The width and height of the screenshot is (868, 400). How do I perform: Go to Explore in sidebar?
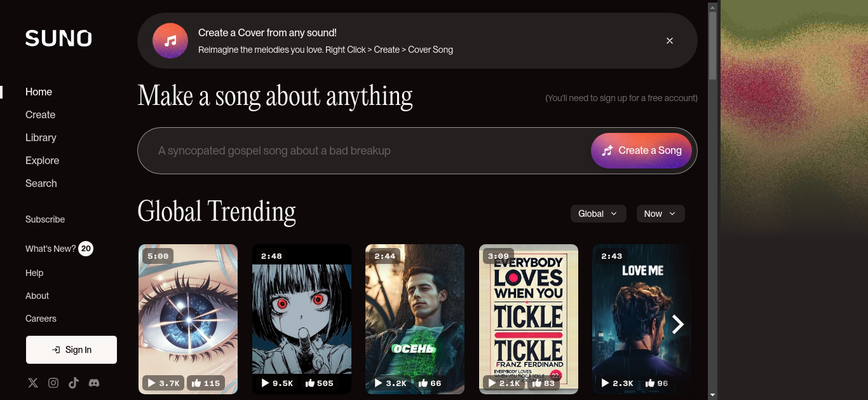[x=43, y=160]
